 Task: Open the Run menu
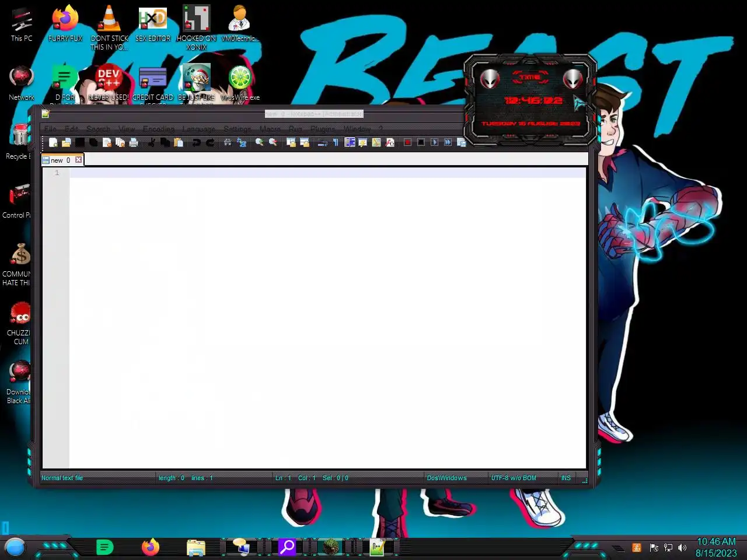pyautogui.click(x=296, y=129)
